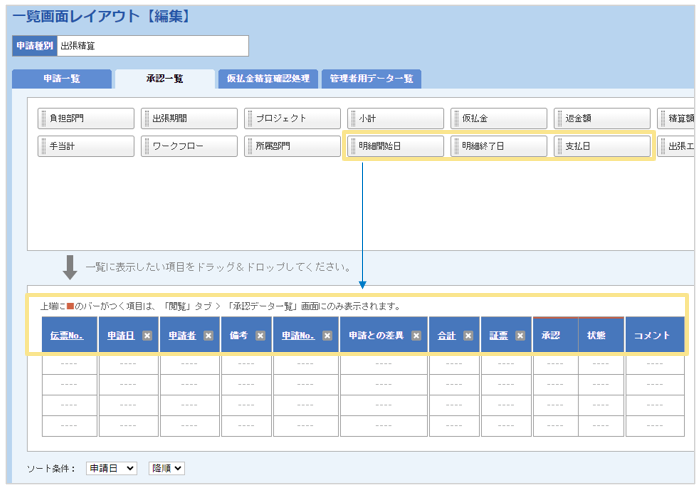Screen dimensions: 699x488
Task: Select the 明細開始日 item block
Action: 394,146
